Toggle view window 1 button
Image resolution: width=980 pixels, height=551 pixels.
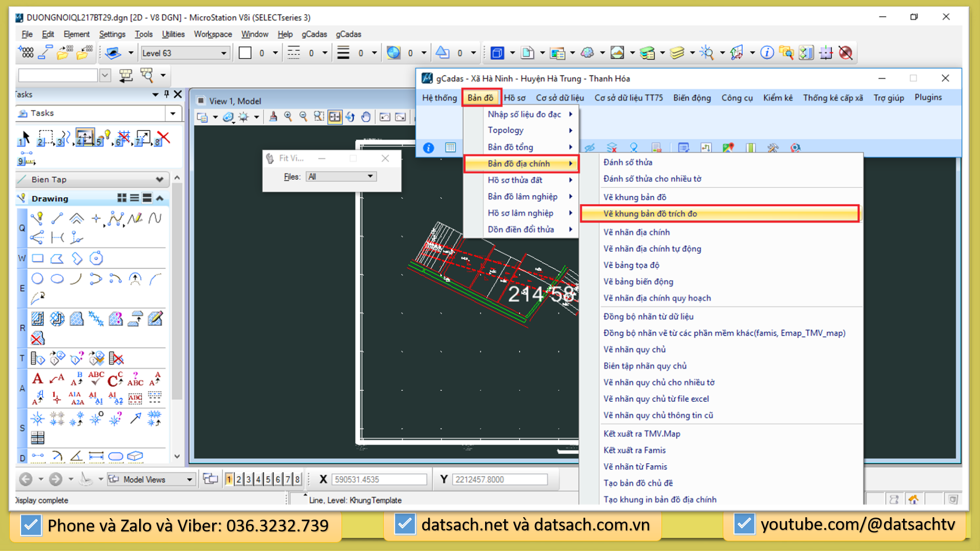[x=229, y=479]
